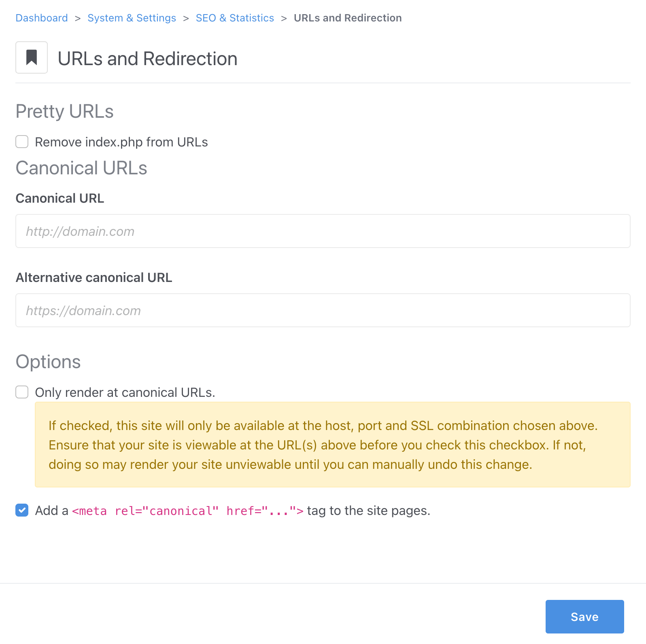Go to the Dashboard breadcrumb link
The height and width of the screenshot is (644, 646).
(x=42, y=18)
